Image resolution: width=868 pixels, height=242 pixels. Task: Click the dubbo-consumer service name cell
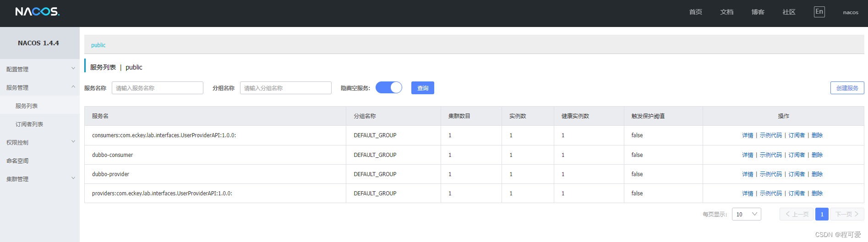tap(215, 155)
